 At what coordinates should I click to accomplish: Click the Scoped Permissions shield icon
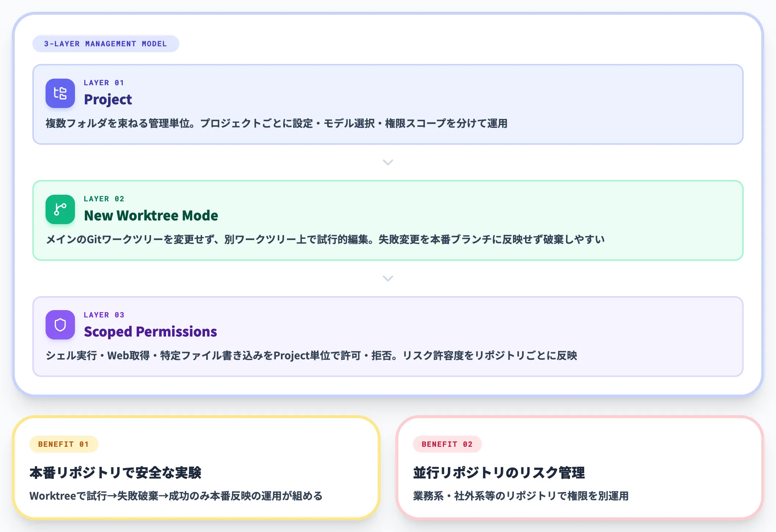(x=60, y=325)
